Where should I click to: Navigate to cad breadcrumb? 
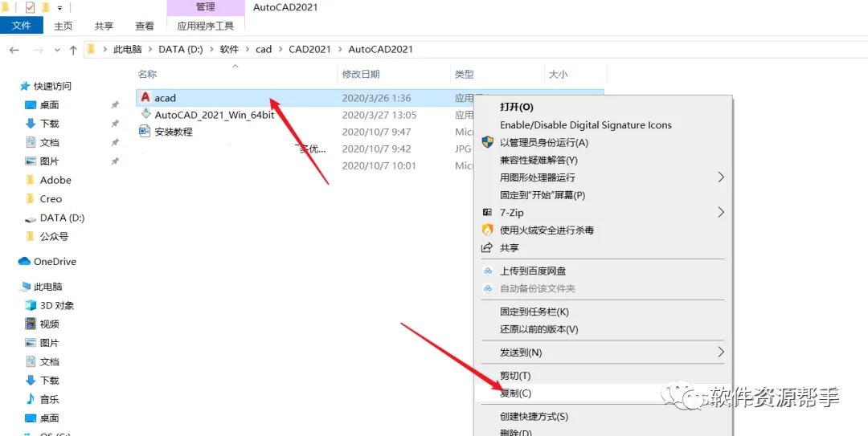coord(264,49)
